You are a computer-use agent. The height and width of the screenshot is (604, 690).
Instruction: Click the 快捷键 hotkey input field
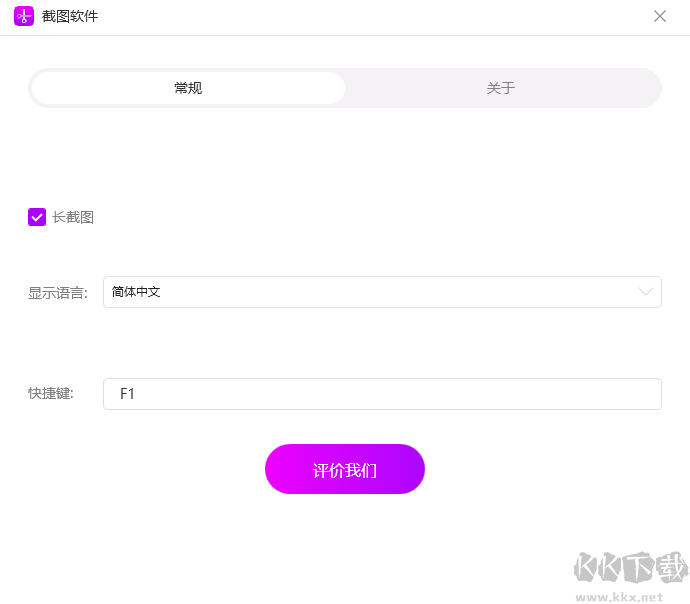[x=382, y=394]
